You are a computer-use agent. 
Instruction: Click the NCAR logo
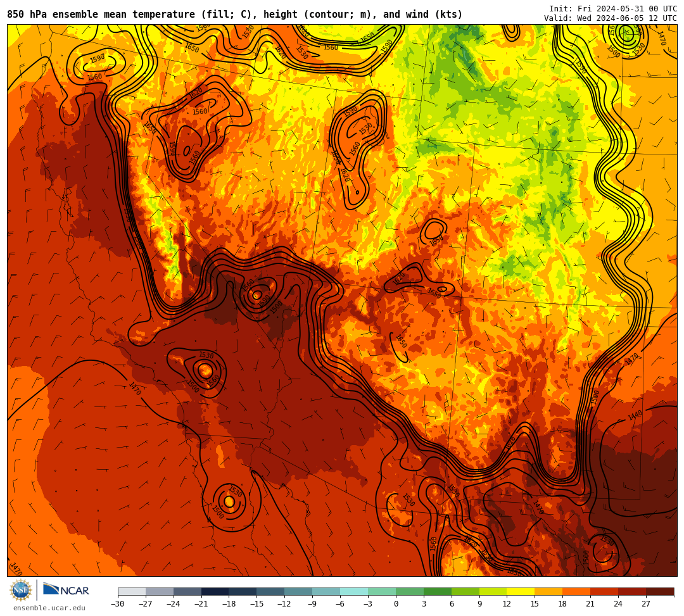[x=66, y=590]
